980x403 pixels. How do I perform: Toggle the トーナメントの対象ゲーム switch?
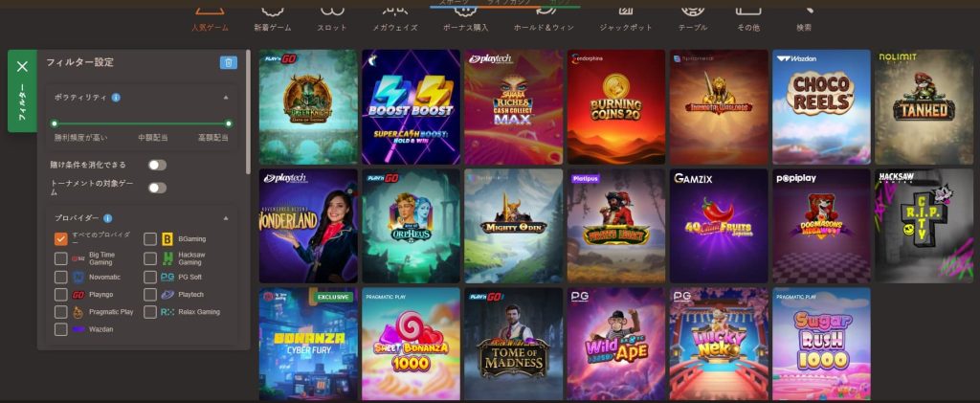click(158, 188)
